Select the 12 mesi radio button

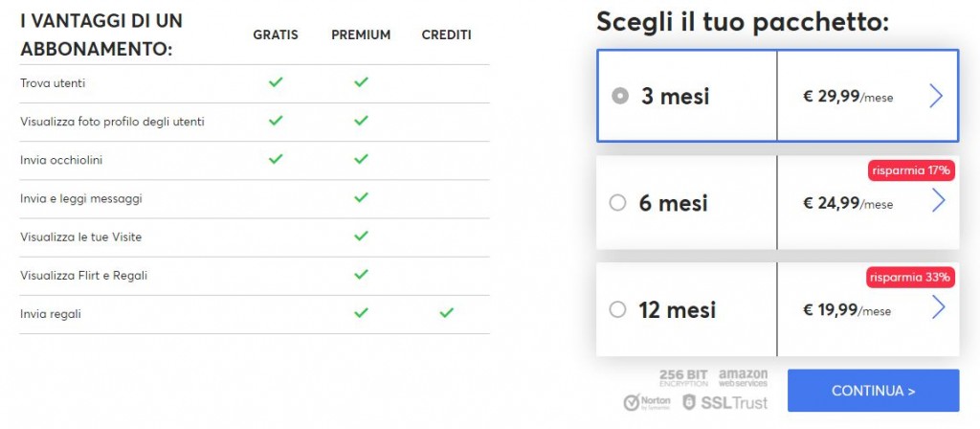617,309
